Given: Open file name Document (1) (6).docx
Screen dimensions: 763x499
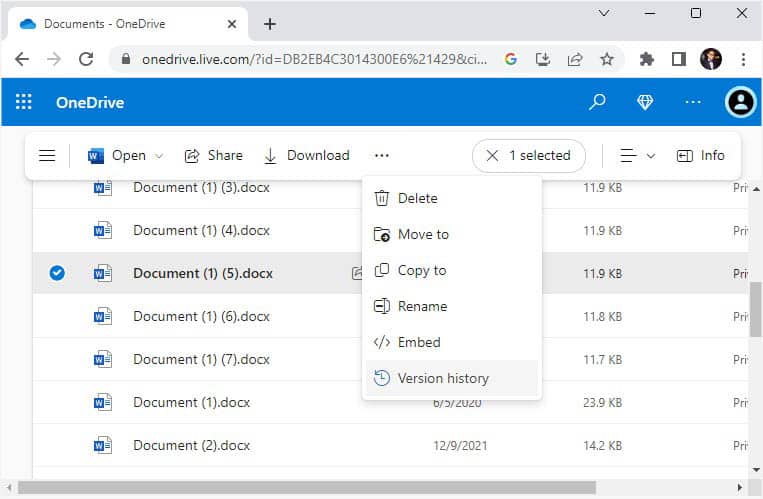Looking at the screenshot, I should click(201, 316).
